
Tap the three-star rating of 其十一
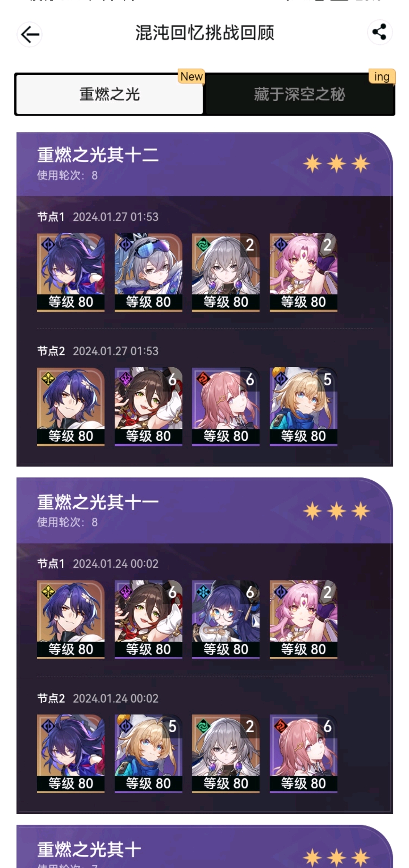point(336,511)
